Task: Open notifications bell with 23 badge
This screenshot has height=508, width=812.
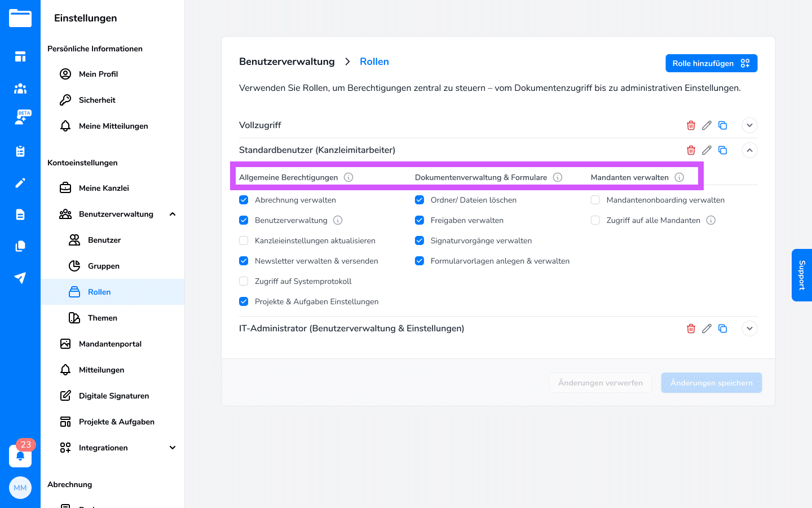Action: (x=20, y=456)
